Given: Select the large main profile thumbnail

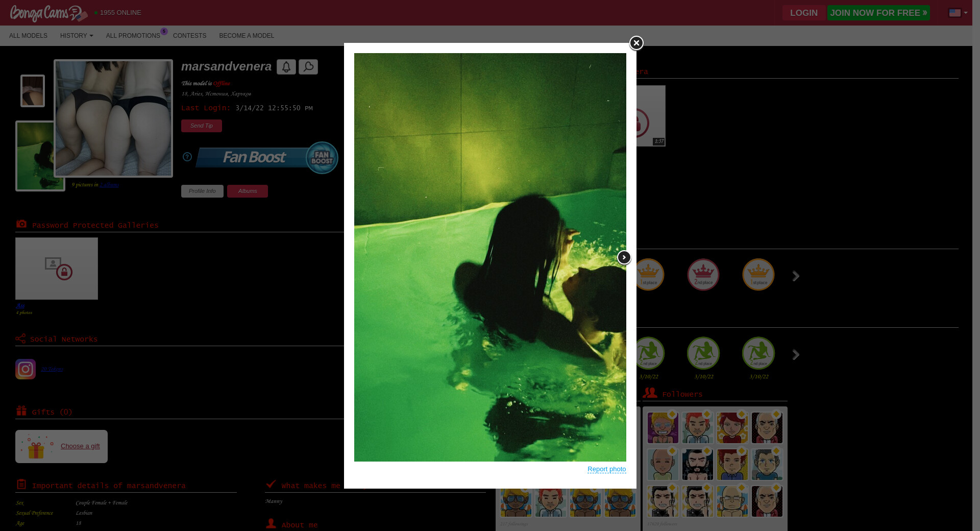Looking at the screenshot, I should [113, 118].
